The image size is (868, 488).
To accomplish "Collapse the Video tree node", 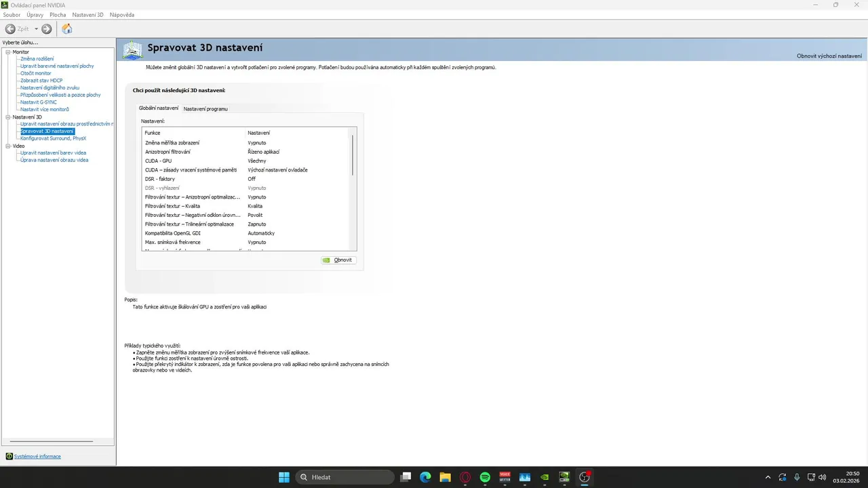I will (x=7, y=146).
